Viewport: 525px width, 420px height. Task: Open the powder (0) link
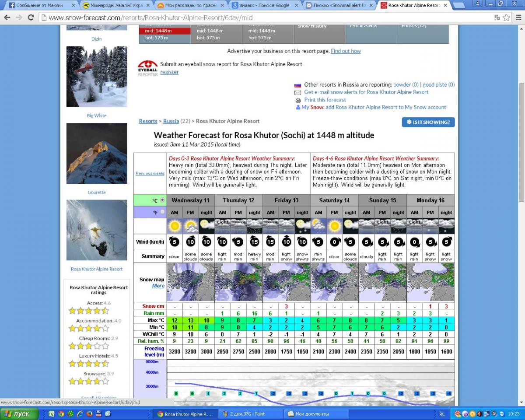(406, 85)
